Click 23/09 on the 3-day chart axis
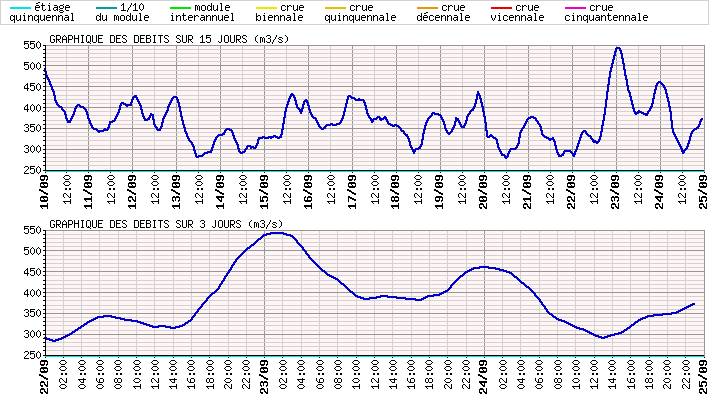The height and width of the screenshot is (400, 709). (x=264, y=377)
